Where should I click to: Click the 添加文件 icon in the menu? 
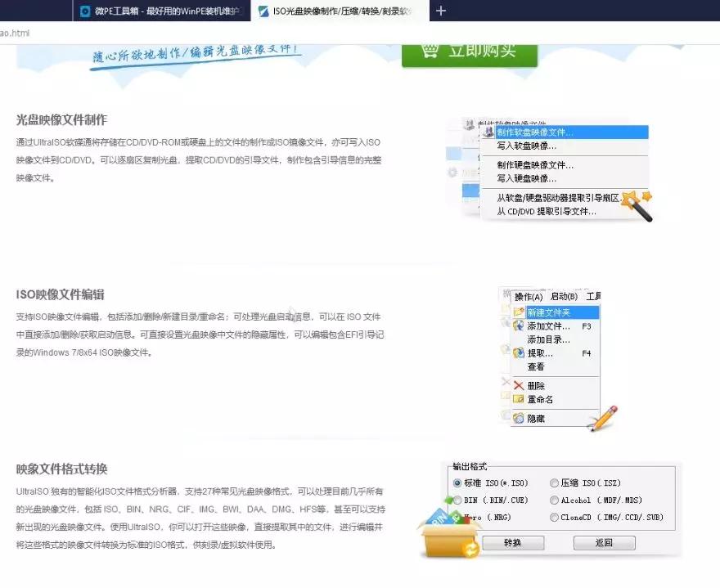pyautogui.click(x=519, y=326)
